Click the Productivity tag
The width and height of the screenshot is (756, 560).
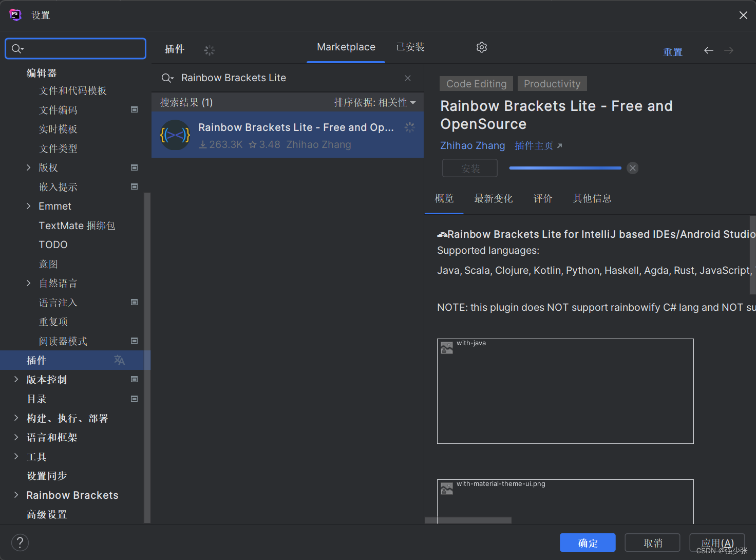(552, 84)
